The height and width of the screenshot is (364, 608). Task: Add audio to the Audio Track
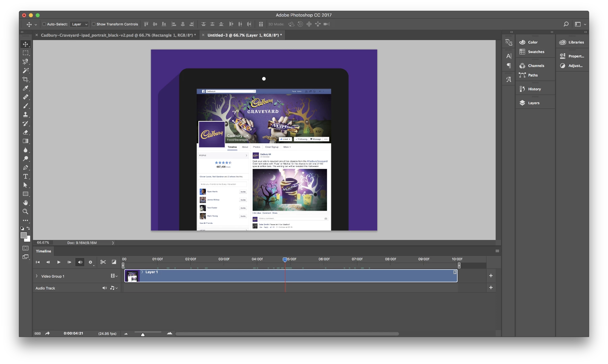click(491, 287)
